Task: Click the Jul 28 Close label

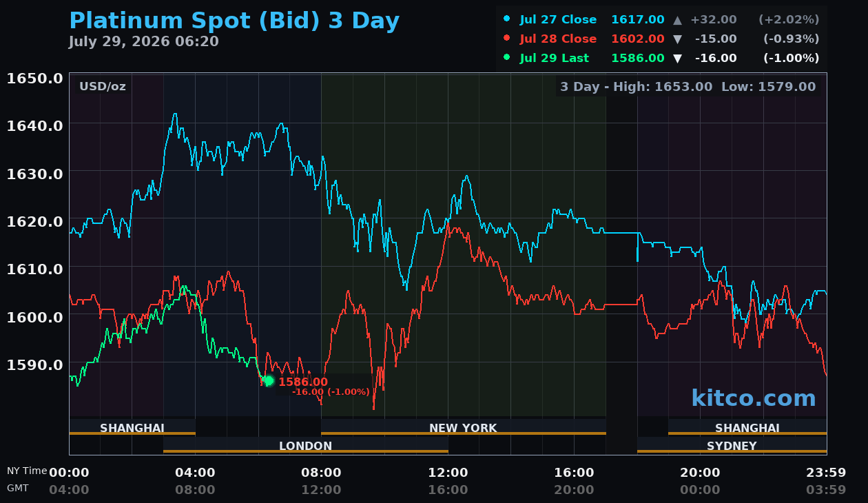Action: pos(558,39)
